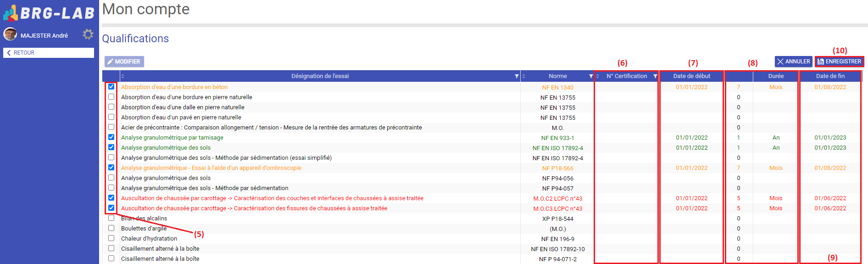The width and height of the screenshot is (868, 264).
Task: Tick the Boulettes d'argile checkbox
Action: (111, 228)
